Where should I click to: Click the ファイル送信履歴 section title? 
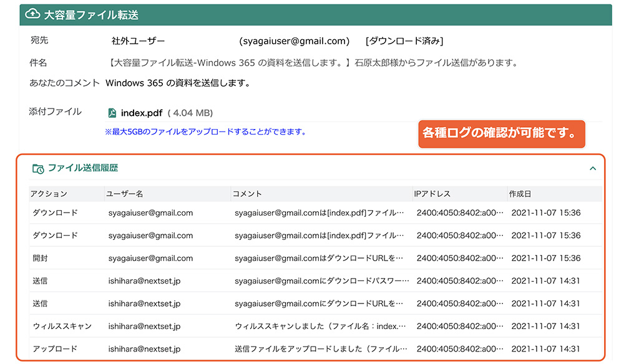coord(83,168)
